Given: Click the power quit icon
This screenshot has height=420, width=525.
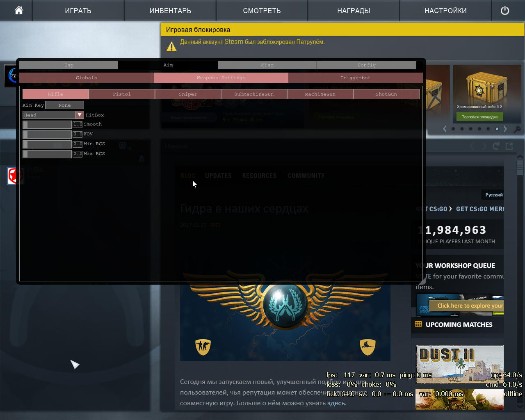Looking at the screenshot, I should coord(505,11).
